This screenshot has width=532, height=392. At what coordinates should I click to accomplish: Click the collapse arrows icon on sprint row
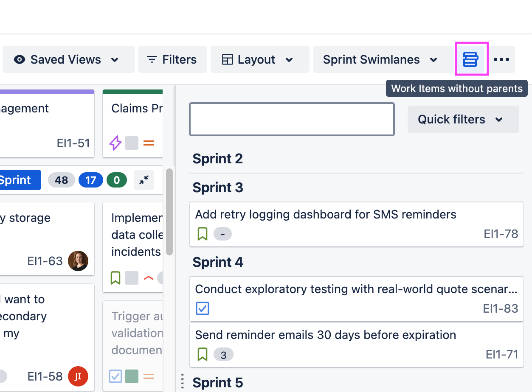point(144,180)
